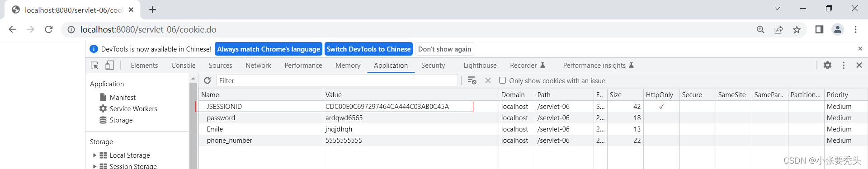Open the zoom magnifier icon in address bar
Viewport: 868px width, 169px height.
[760, 29]
